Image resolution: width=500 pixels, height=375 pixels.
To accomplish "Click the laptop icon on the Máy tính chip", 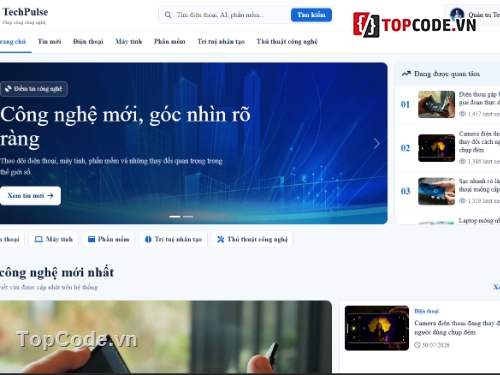I will (39, 239).
